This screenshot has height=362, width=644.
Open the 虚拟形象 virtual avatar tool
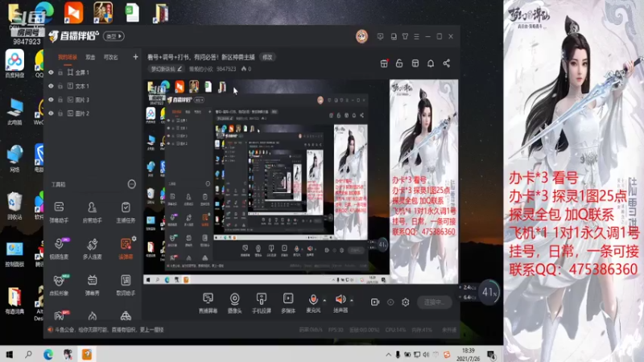[x=59, y=285]
